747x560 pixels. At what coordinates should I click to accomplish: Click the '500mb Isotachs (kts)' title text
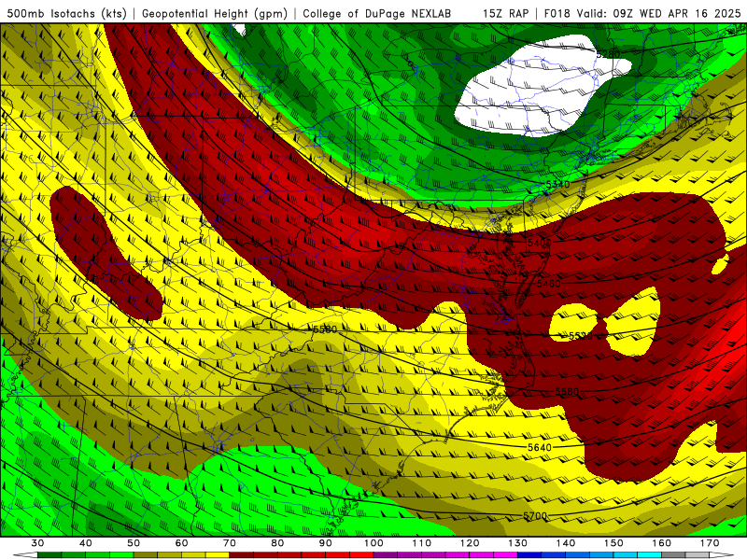click(x=67, y=14)
